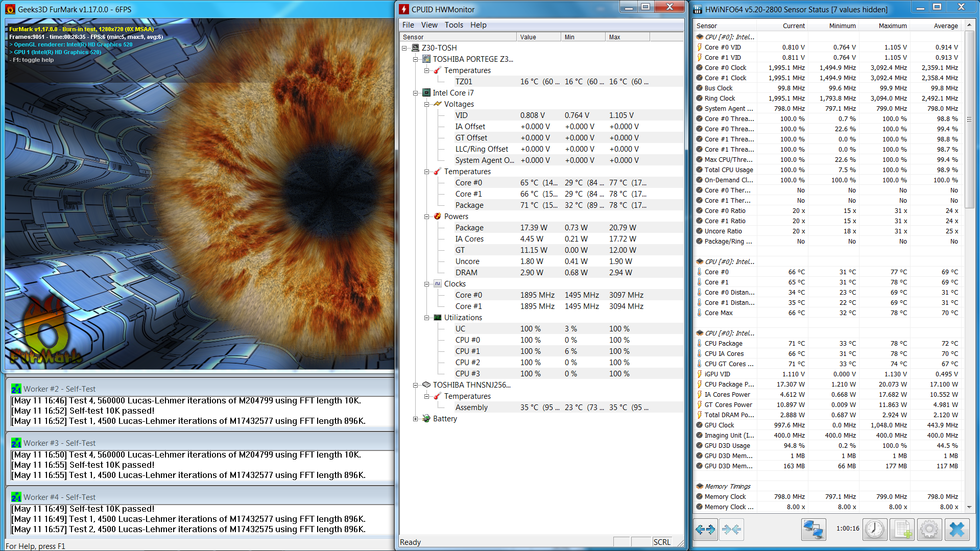
Task: Collapse the Clocks branch
Action: point(427,284)
